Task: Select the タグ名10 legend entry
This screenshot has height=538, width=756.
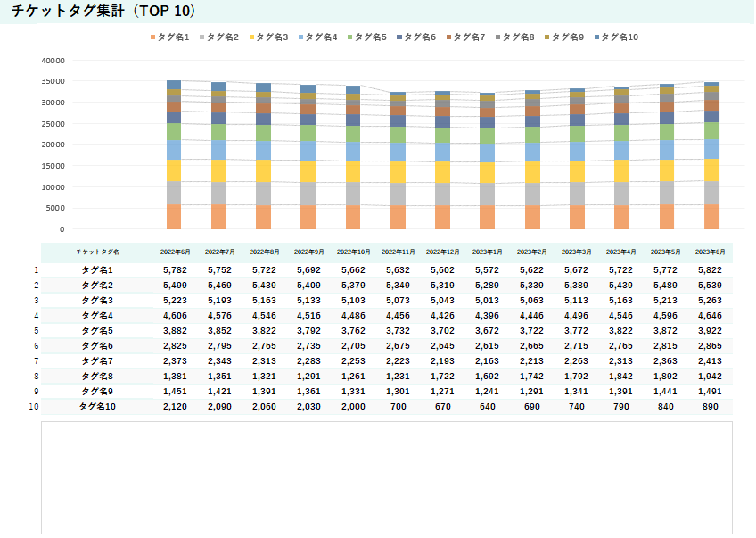Action: (620, 37)
